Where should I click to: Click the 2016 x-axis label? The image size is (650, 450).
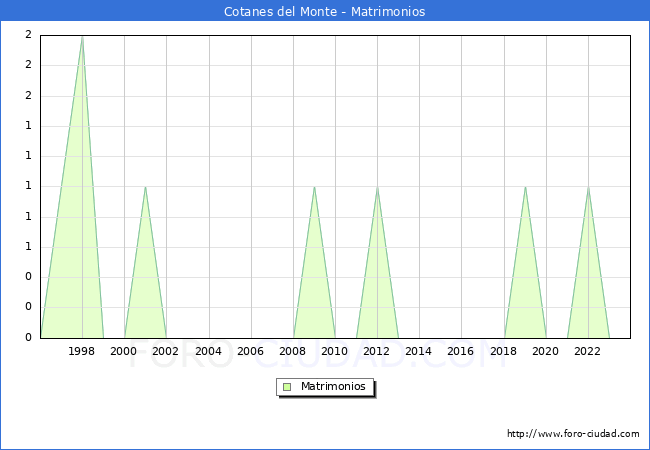(x=461, y=351)
